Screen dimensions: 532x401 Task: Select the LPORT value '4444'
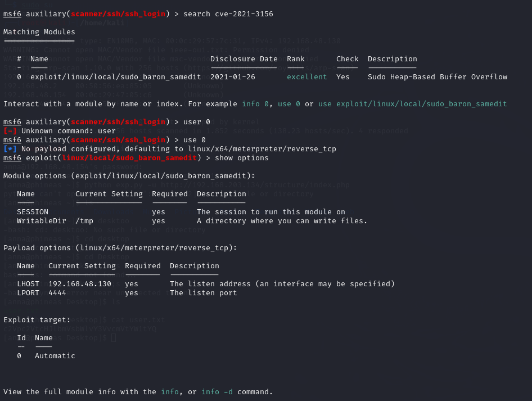[57, 293]
